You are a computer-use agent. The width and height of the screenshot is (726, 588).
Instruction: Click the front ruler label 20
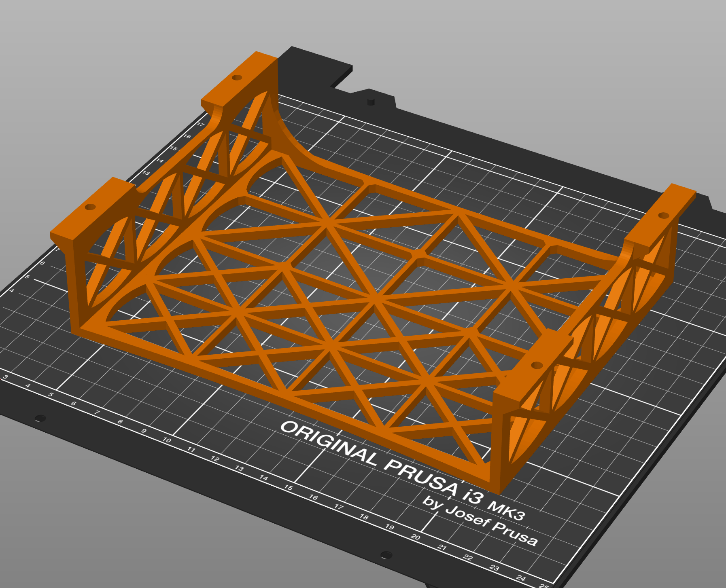(416, 537)
